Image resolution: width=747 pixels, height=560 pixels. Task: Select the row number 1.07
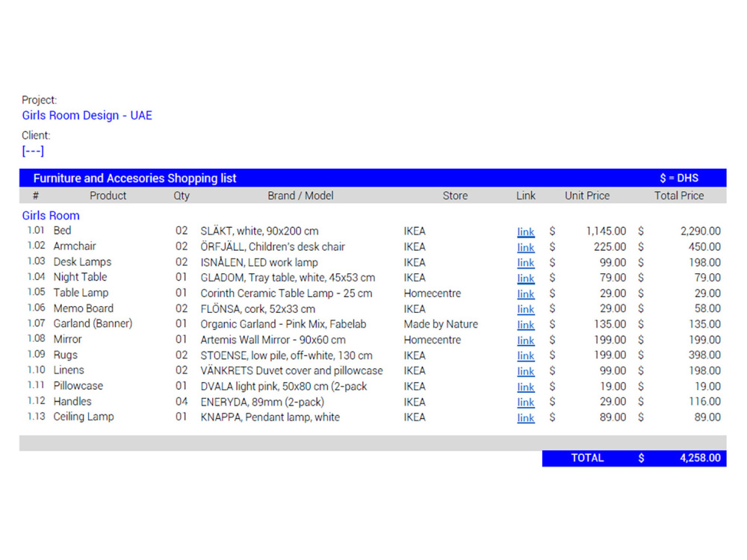click(36, 323)
